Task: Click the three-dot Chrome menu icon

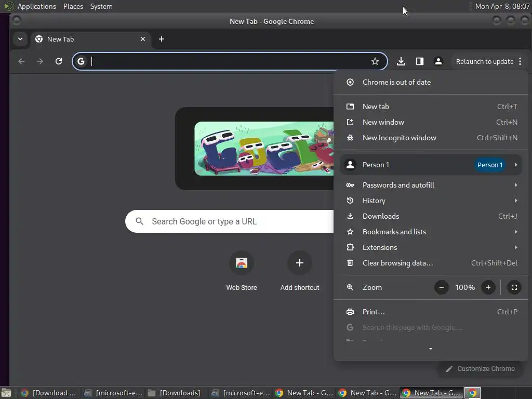Action: [x=520, y=61]
